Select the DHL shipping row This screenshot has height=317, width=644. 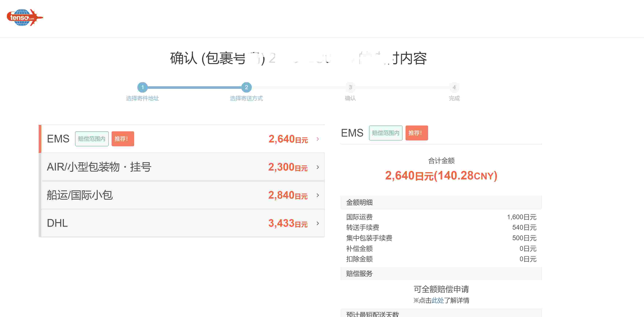(x=182, y=223)
